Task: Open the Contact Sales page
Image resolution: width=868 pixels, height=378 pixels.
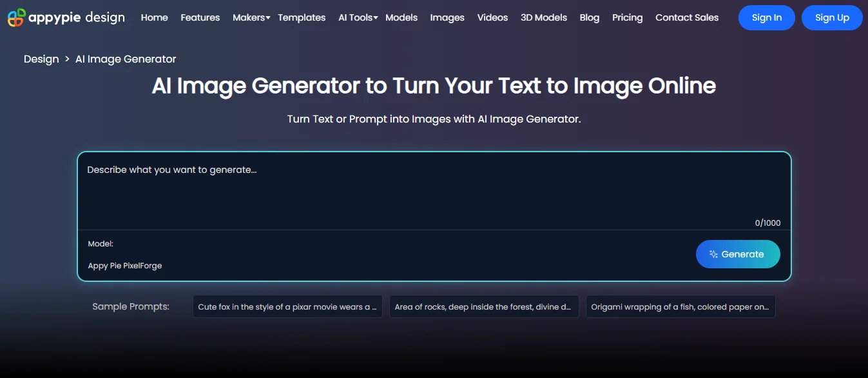Action: pos(687,17)
